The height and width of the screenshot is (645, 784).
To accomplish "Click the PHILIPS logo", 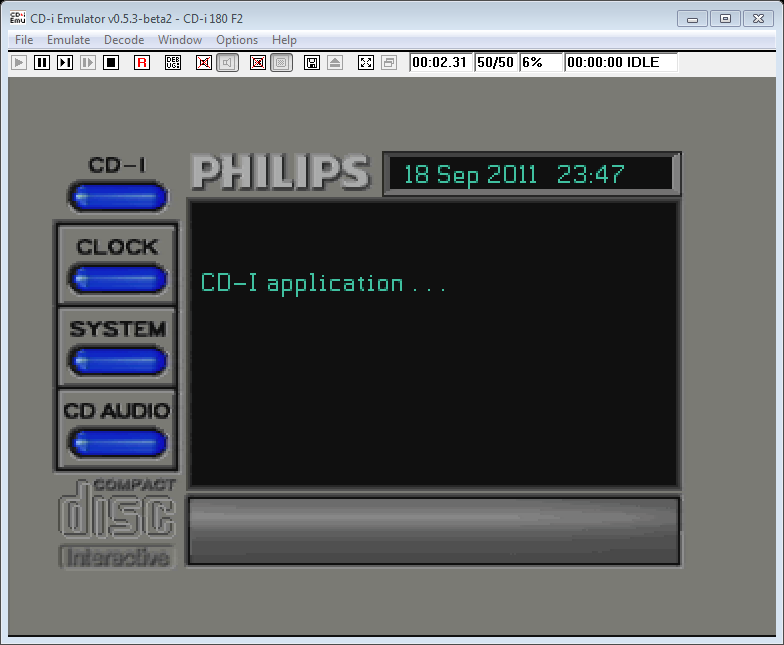I will pos(280,172).
